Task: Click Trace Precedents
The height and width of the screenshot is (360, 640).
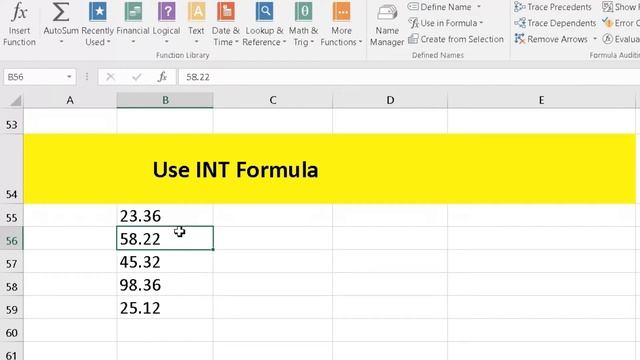Action: [553, 7]
